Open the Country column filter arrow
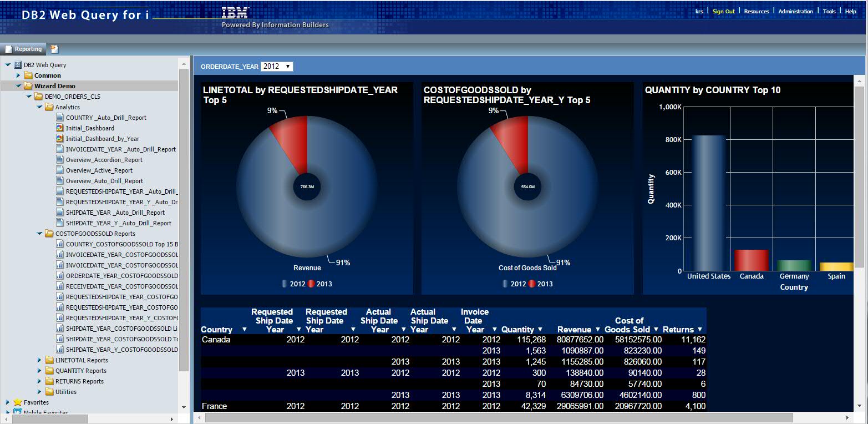This screenshot has height=424, width=868. point(244,330)
